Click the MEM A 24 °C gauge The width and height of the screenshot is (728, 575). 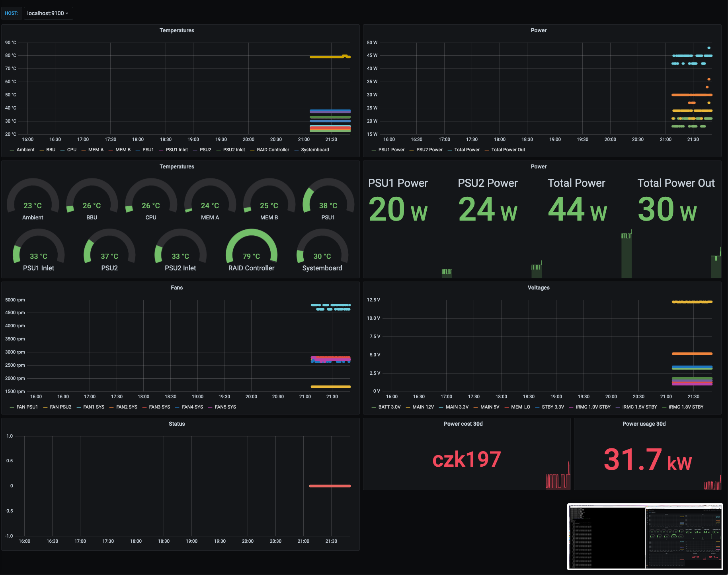click(x=210, y=199)
